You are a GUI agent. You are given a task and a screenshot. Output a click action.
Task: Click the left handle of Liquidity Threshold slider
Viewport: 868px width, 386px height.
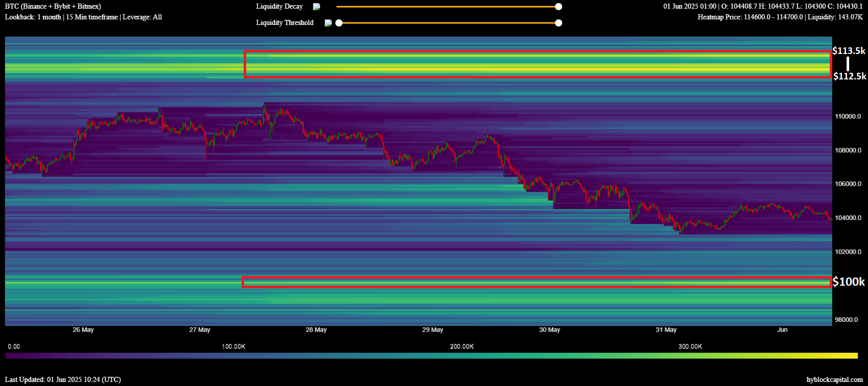pos(339,23)
